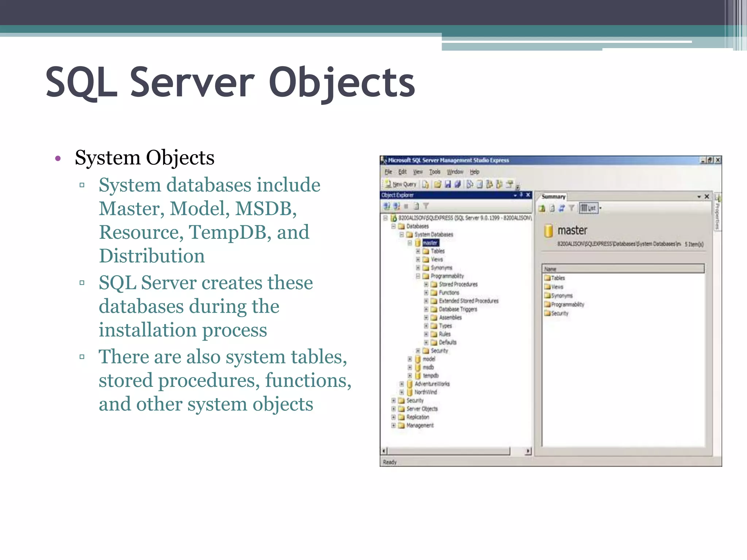Viewport: 747px width, 560px height.
Task: Expand the AdventureWorks database node
Action: pyautogui.click(x=402, y=384)
